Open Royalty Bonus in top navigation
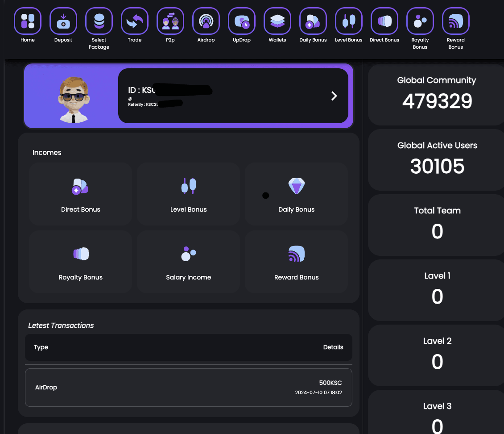 (x=420, y=21)
